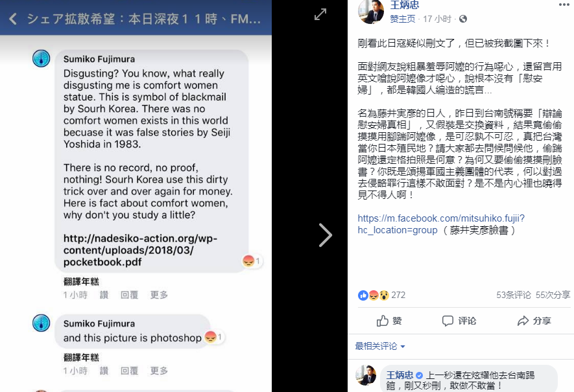View the 55次分享 shares count
The image size is (574, 392).
(x=553, y=295)
